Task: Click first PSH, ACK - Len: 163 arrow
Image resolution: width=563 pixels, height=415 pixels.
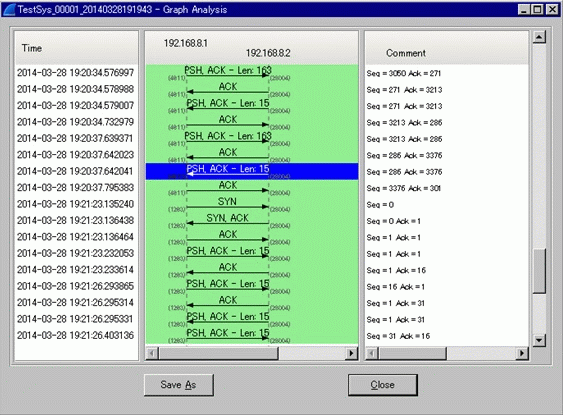Action: 228,75
